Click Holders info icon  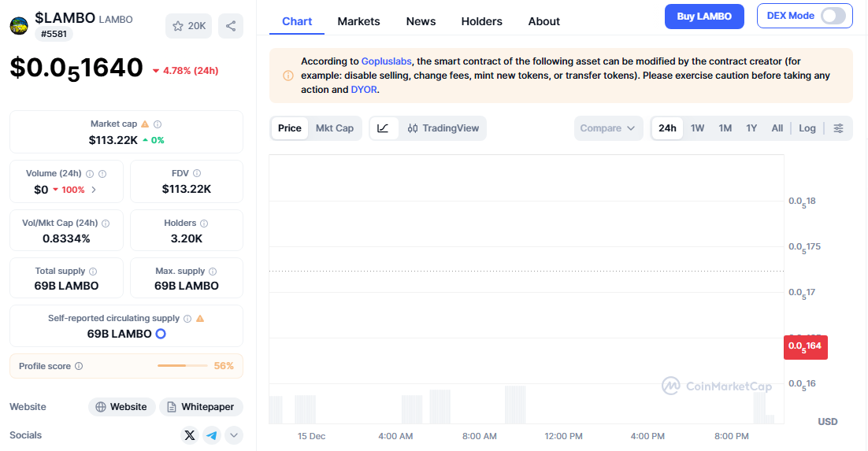205,224
